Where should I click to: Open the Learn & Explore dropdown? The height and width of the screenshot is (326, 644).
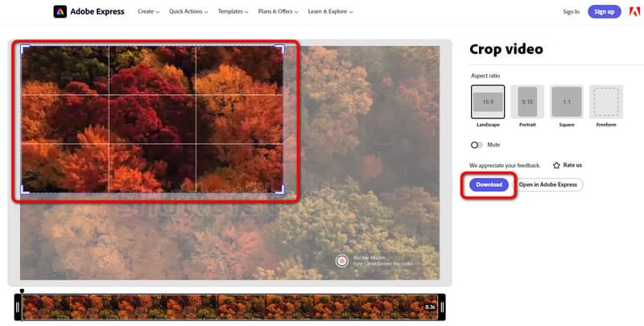click(330, 11)
